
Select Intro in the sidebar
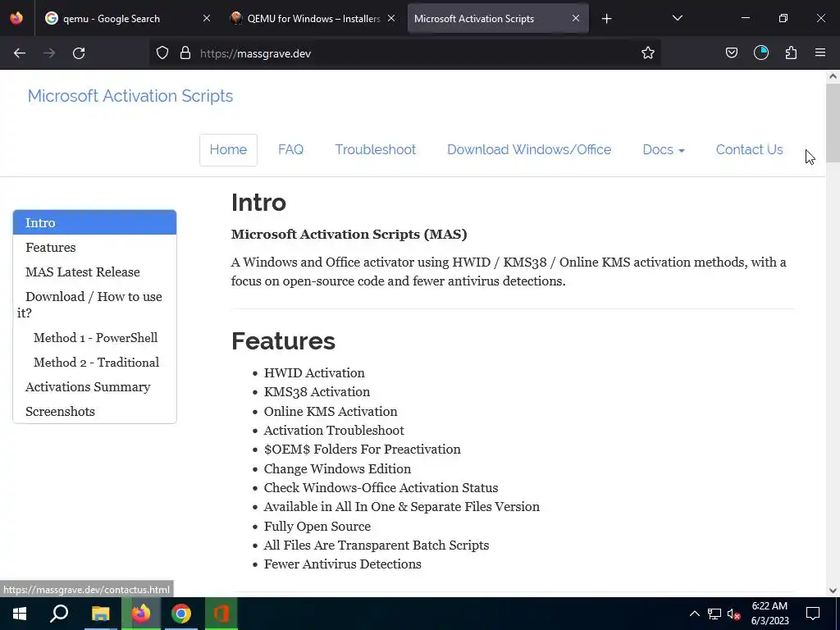[95, 222]
